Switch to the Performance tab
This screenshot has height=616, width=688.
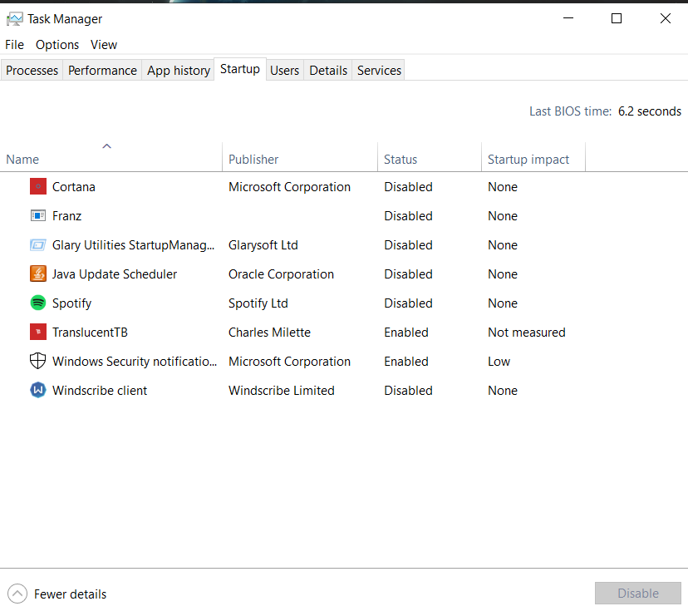102,71
